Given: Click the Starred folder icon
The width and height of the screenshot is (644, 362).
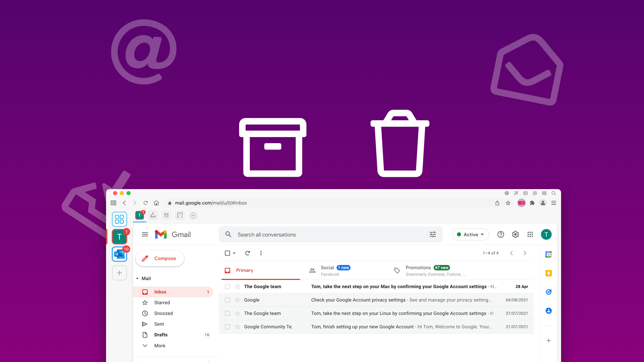Looking at the screenshot, I should 144,302.
